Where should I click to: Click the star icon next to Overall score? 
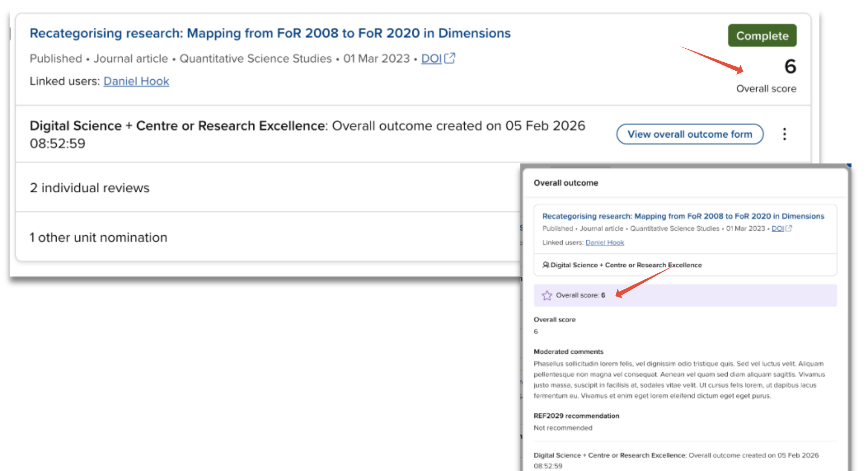[x=547, y=295]
